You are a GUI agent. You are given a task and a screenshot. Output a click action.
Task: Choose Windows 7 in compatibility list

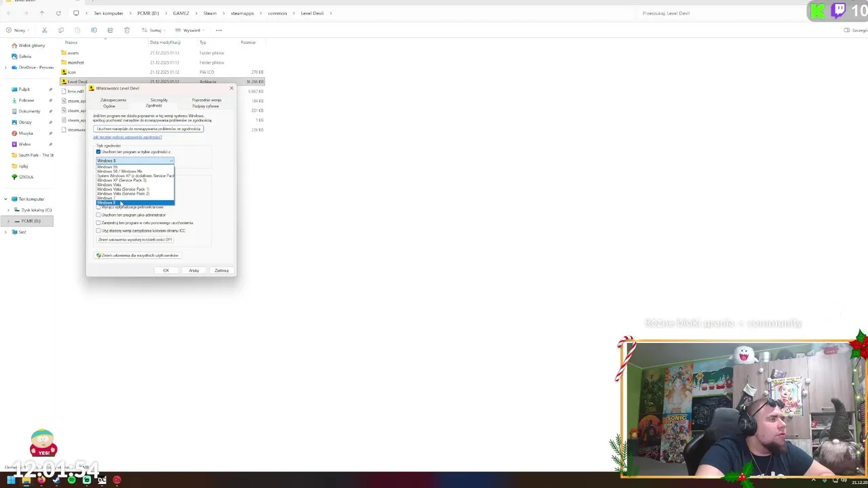pos(135,198)
